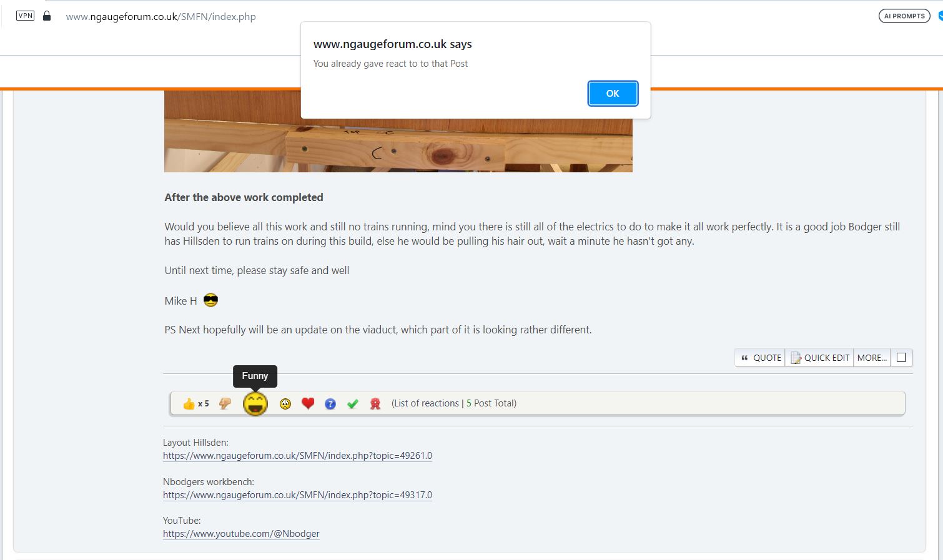Viewport: 943px width, 560px height.
Task: Select the Funny laughing face reaction
Action: [255, 404]
